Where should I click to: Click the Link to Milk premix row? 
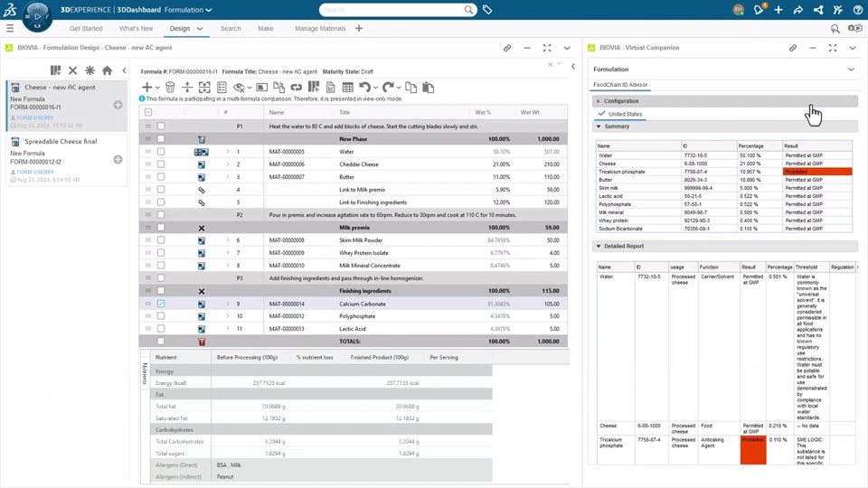(x=354, y=190)
